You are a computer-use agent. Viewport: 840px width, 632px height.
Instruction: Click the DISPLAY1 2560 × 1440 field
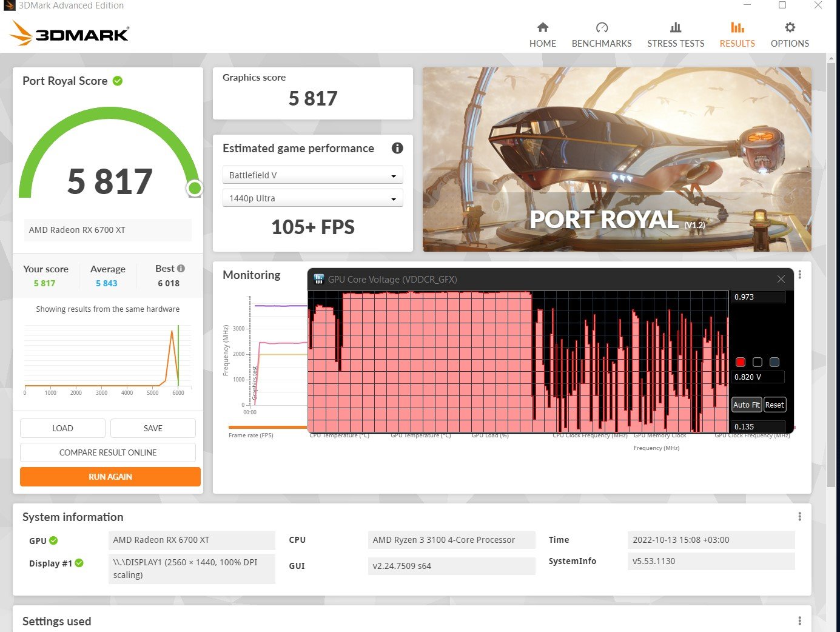point(192,569)
